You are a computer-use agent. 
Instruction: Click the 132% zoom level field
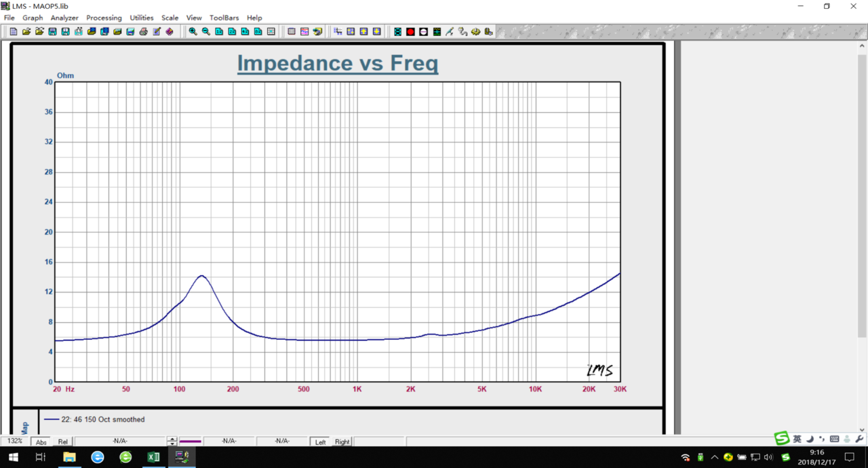15,442
